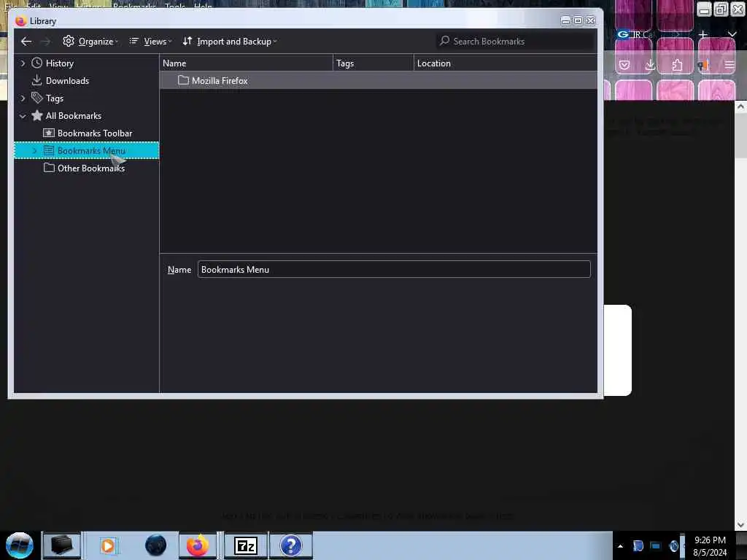Viewport: 747px width, 560px height.
Task: Select Tags in the sidebar
Action: pos(54,98)
